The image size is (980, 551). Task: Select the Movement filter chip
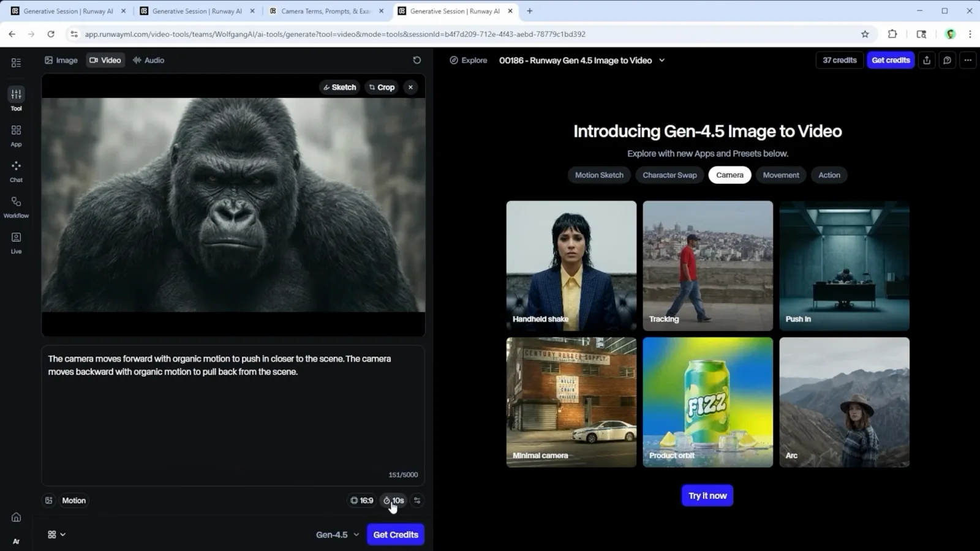coord(781,175)
